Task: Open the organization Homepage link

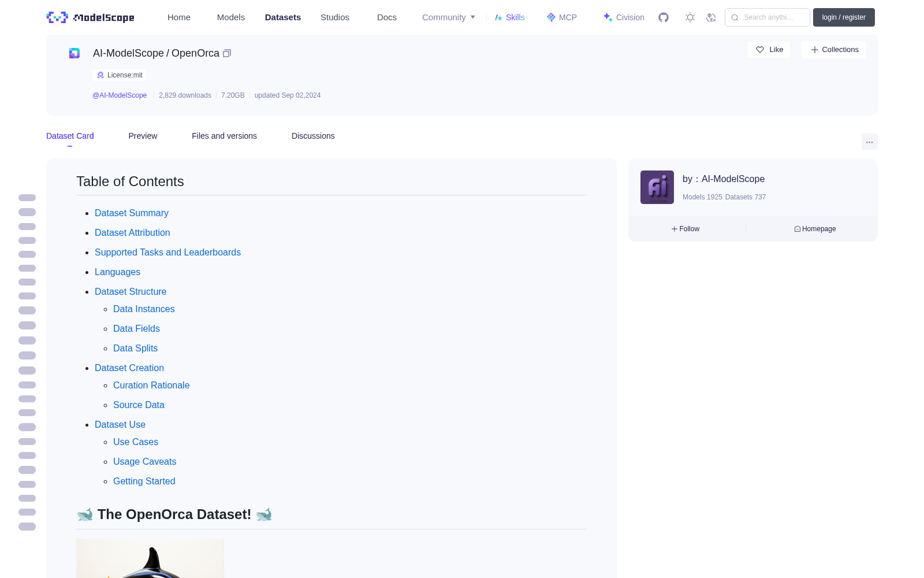Action: (815, 229)
